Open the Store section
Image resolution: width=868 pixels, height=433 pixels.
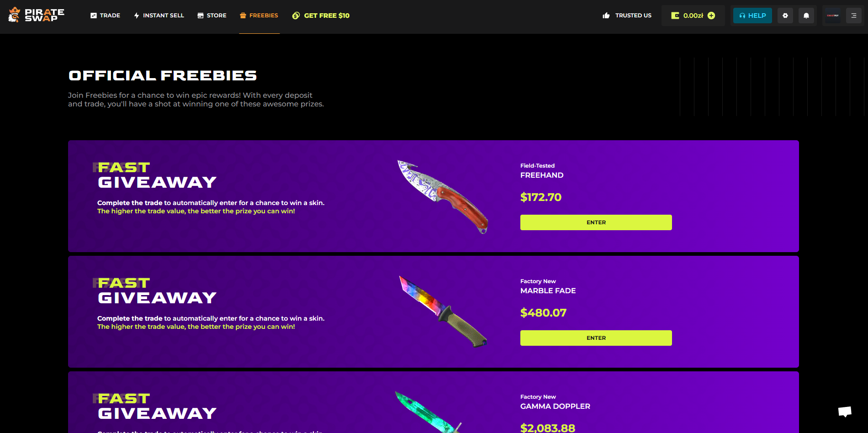[212, 16]
